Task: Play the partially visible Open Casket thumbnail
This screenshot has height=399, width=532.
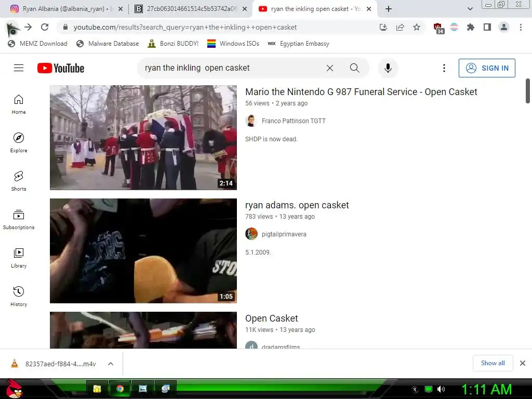Action: point(143,330)
